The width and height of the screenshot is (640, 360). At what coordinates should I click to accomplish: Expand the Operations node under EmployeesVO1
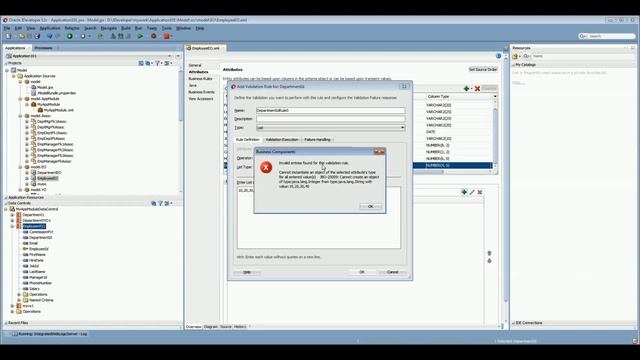(x=19, y=294)
